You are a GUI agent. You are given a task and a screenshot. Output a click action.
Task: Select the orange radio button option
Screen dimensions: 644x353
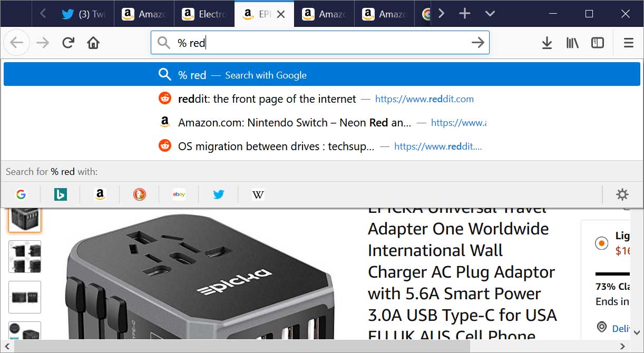[601, 243]
